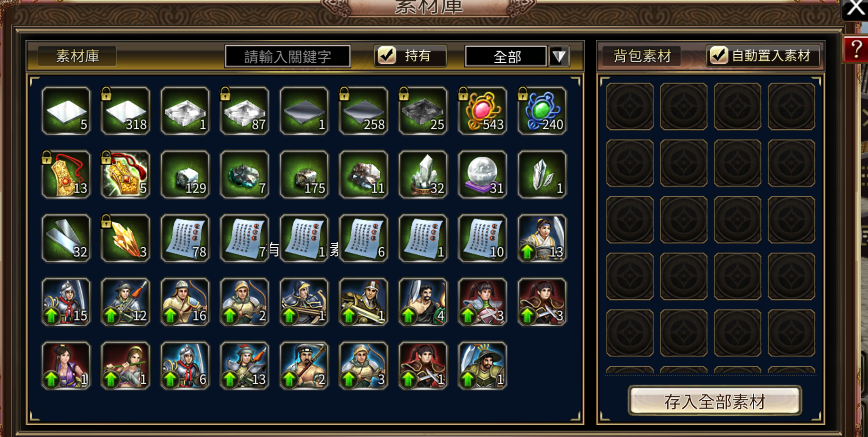Viewport: 868px width, 437px height.
Task: Click the 存入全部素材 button
Action: [x=715, y=401]
